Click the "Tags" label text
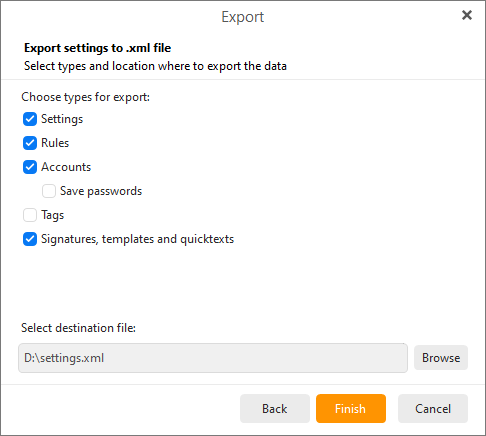This screenshot has width=486, height=436. pyautogui.click(x=52, y=215)
